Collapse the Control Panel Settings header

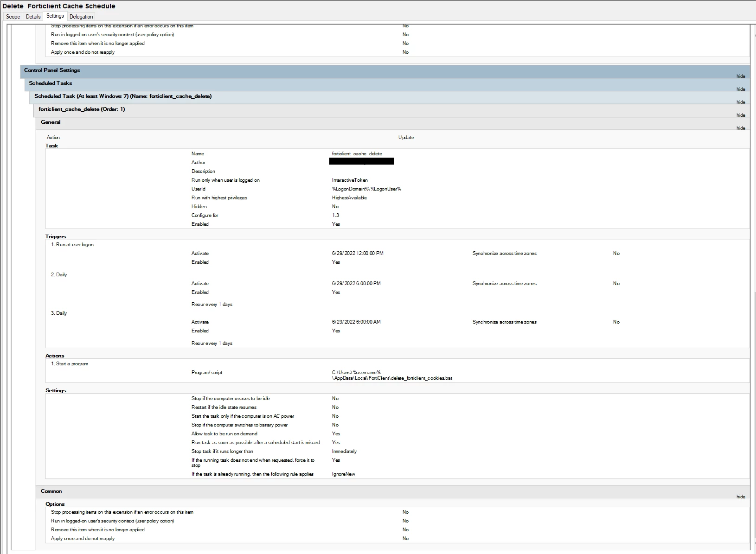[x=385, y=71]
